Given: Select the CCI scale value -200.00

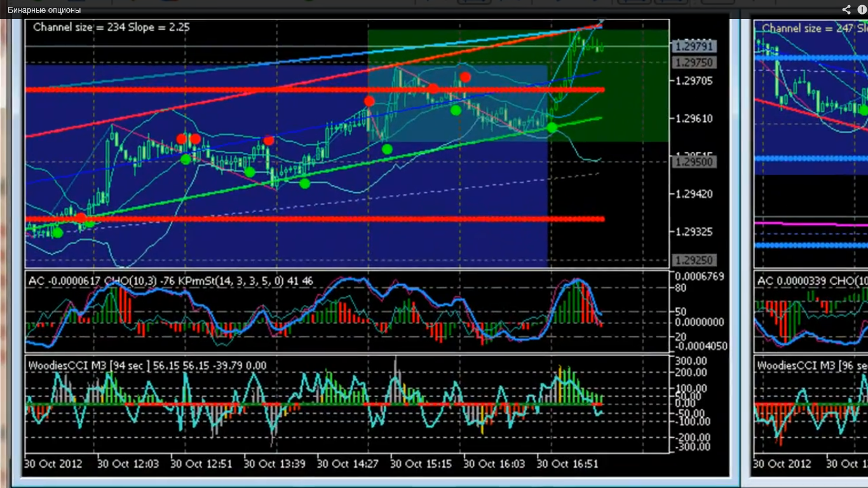Looking at the screenshot, I should [691, 437].
